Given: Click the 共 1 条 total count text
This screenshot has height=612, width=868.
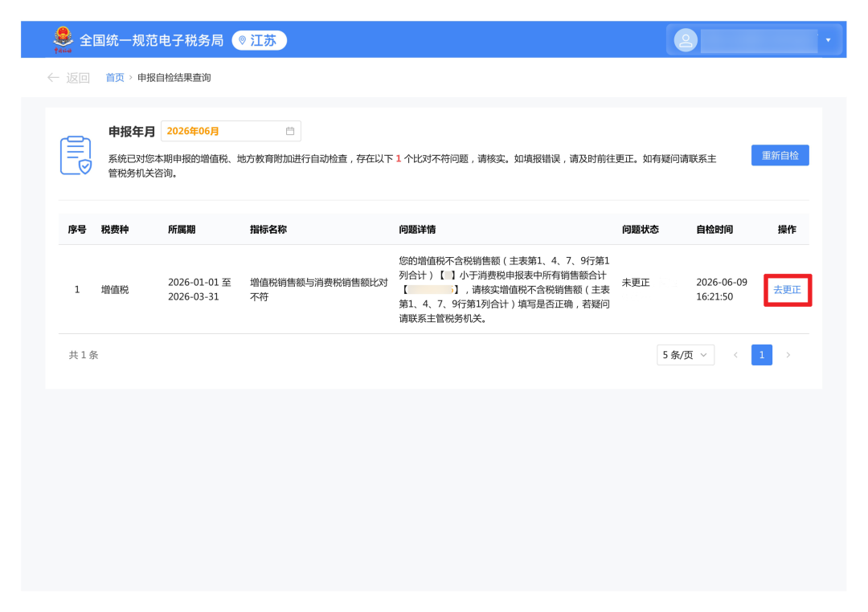Looking at the screenshot, I should coord(84,355).
